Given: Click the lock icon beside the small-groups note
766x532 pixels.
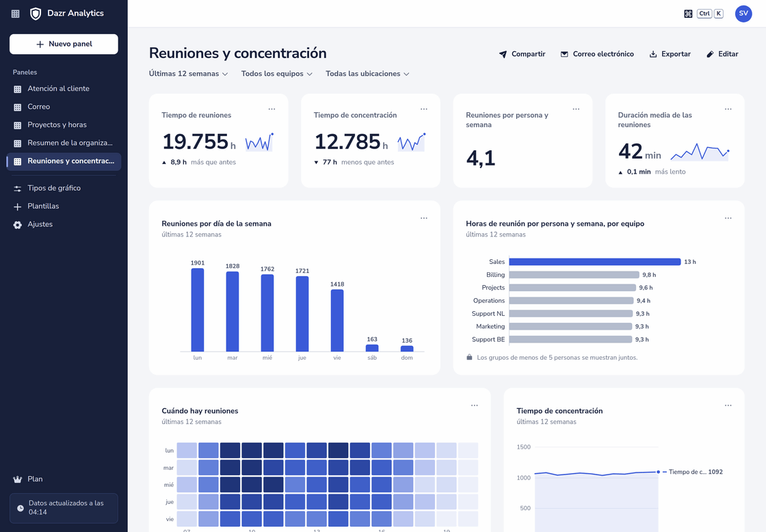Looking at the screenshot, I should point(469,357).
